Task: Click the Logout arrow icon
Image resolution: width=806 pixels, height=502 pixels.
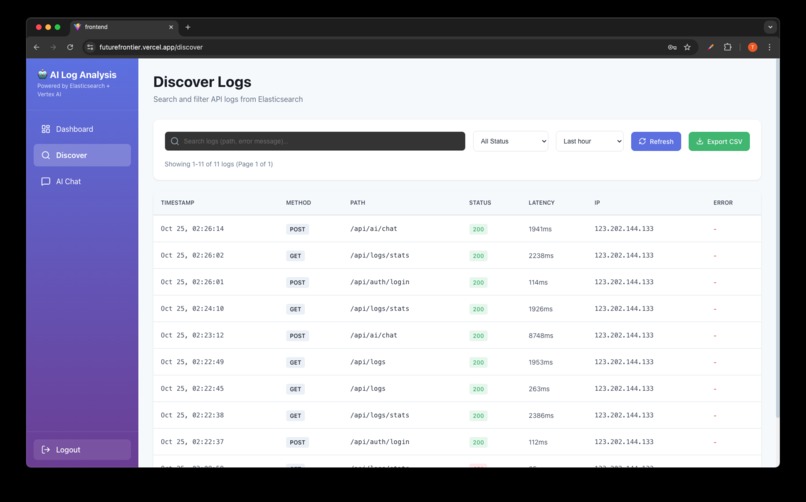Action: pyautogui.click(x=46, y=450)
